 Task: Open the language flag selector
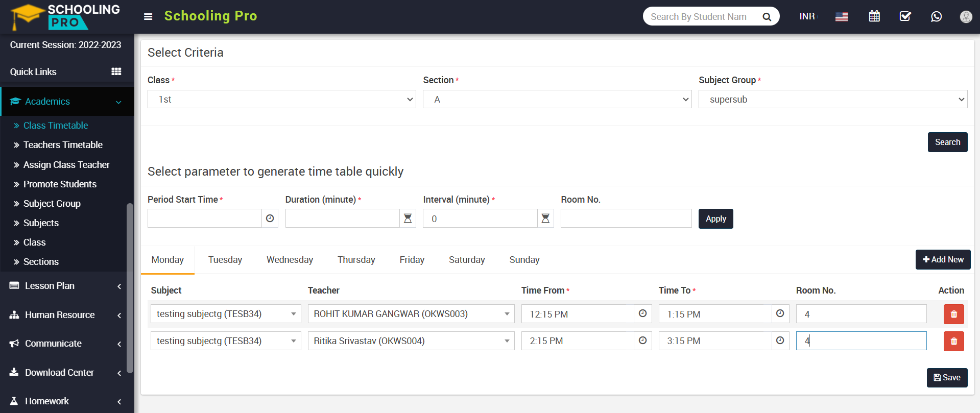click(842, 17)
